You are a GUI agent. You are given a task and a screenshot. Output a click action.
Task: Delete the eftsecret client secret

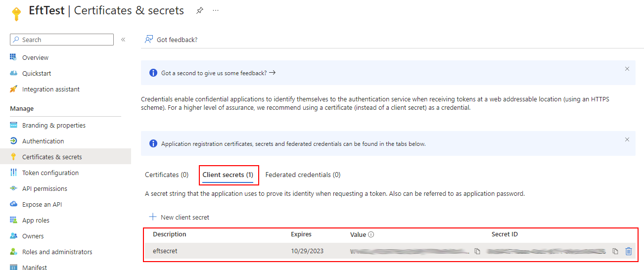pos(629,251)
